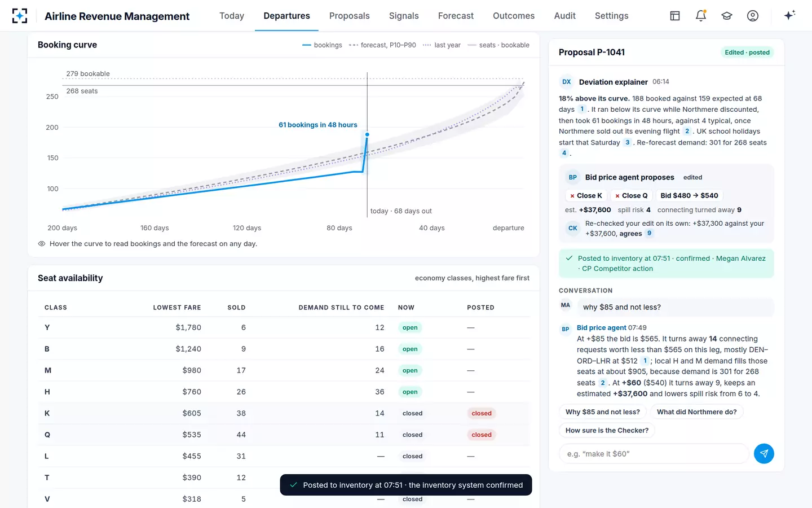Click the BP avatar beside Bid price agent proposes

pos(573,177)
